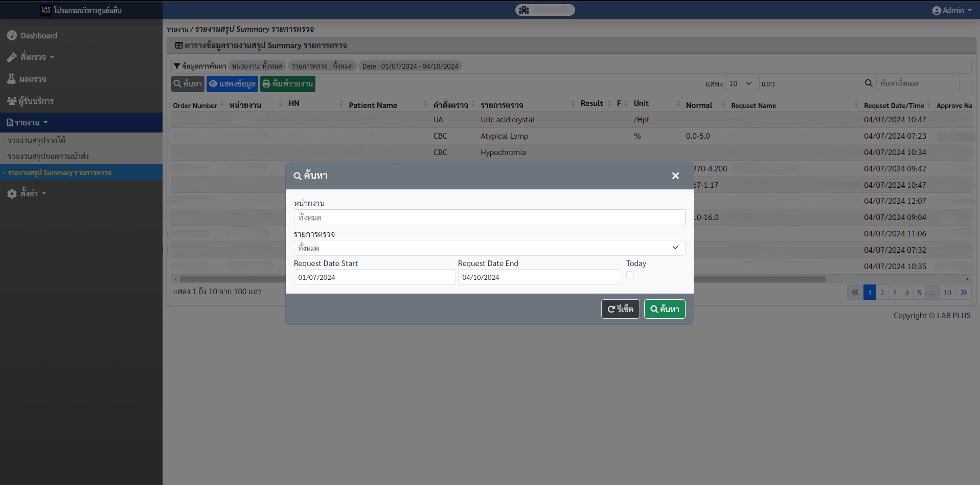980x485 pixels.
Task: Click the magnifier icon beside table search
Action: [868, 83]
